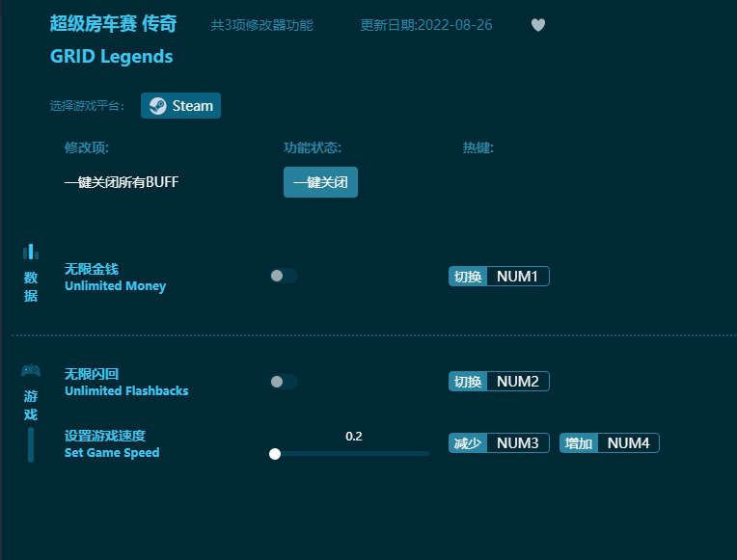The width and height of the screenshot is (737, 560).
Task: Click the 无限金钱 label
Action: (x=92, y=269)
